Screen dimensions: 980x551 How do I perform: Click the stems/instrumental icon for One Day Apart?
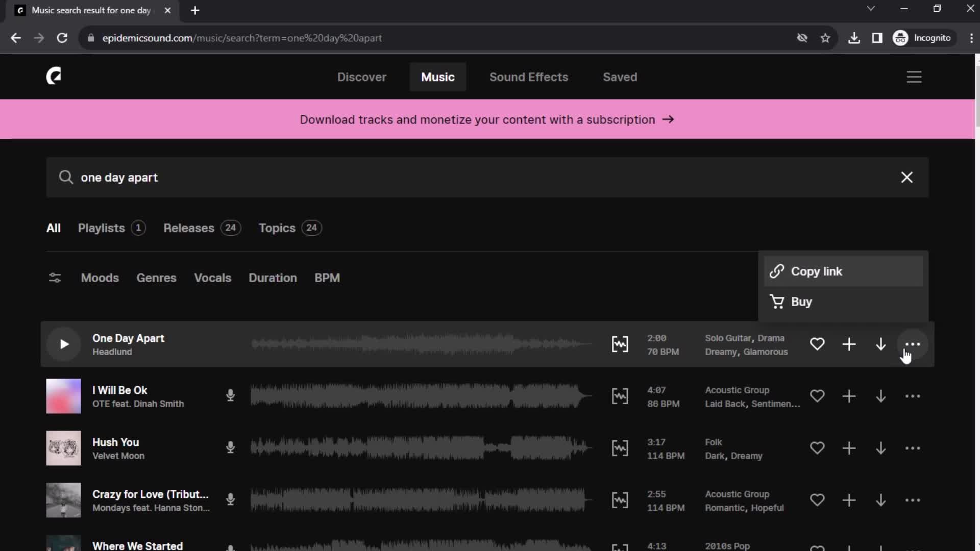(x=619, y=344)
